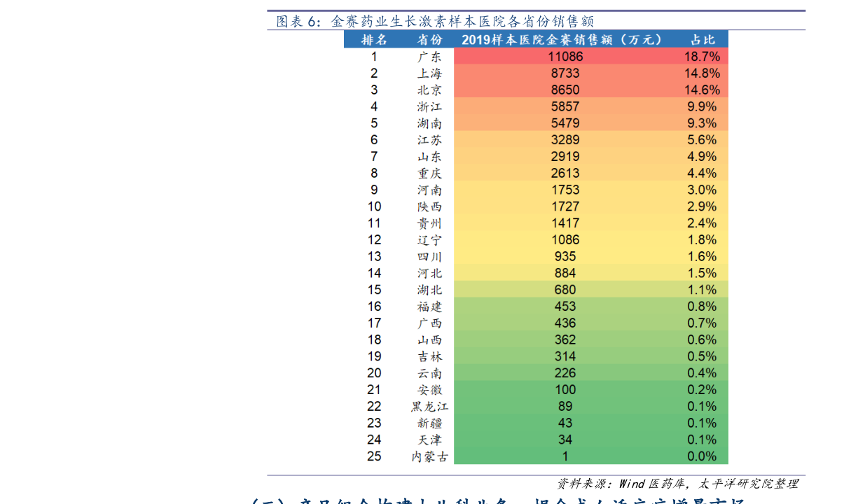Click province name 山东
Viewport: 858px width, 504px height.
429,157
